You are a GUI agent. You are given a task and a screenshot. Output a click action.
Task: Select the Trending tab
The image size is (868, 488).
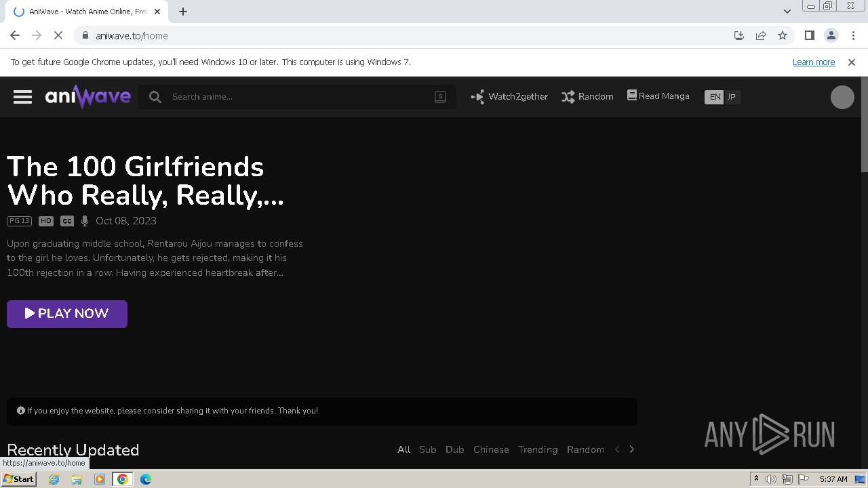pos(538,449)
